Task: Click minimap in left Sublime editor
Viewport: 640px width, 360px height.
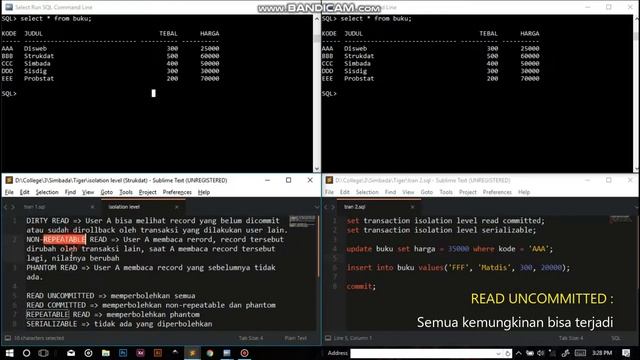Action: 302,222
